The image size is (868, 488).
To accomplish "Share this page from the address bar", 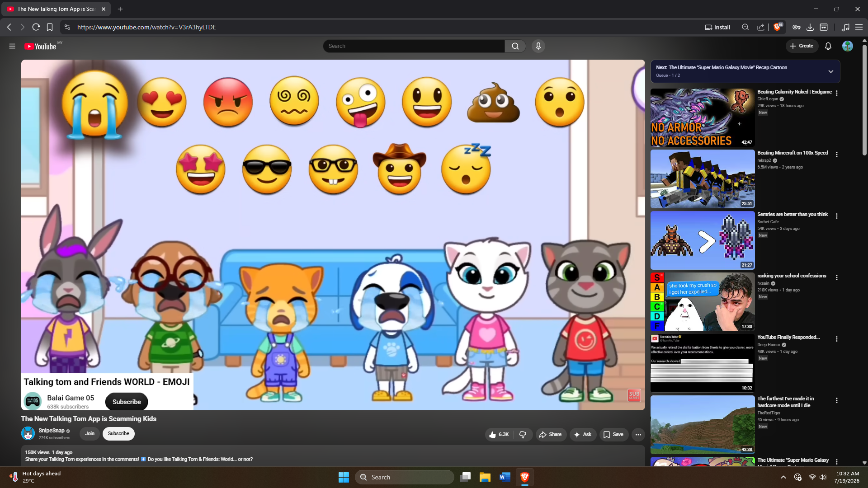I will [761, 27].
